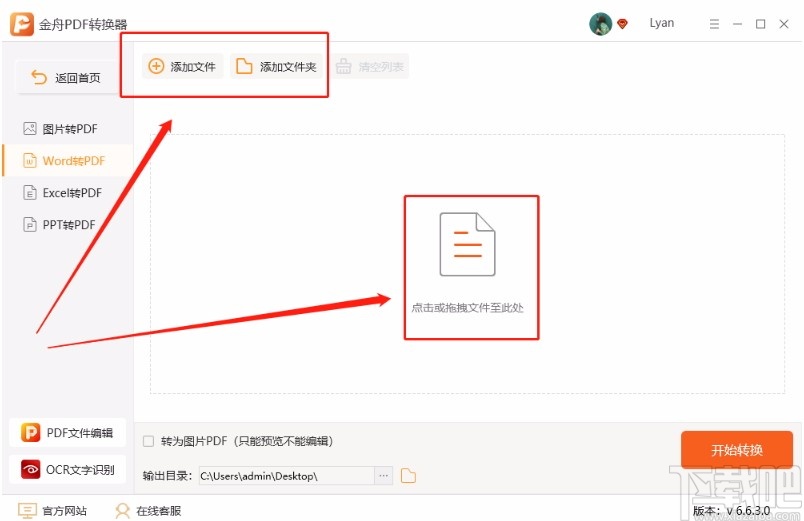804x521 pixels.
Task: Open PDF文件编辑 tool
Action: [x=67, y=432]
